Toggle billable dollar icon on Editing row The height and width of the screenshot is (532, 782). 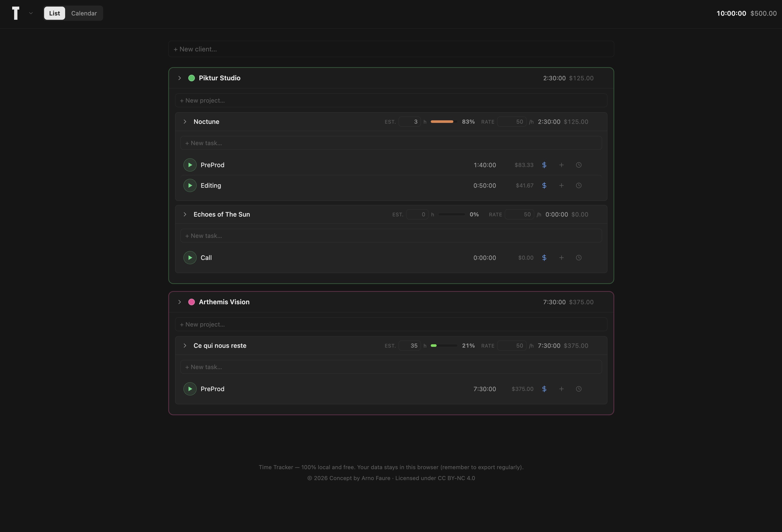pos(544,185)
